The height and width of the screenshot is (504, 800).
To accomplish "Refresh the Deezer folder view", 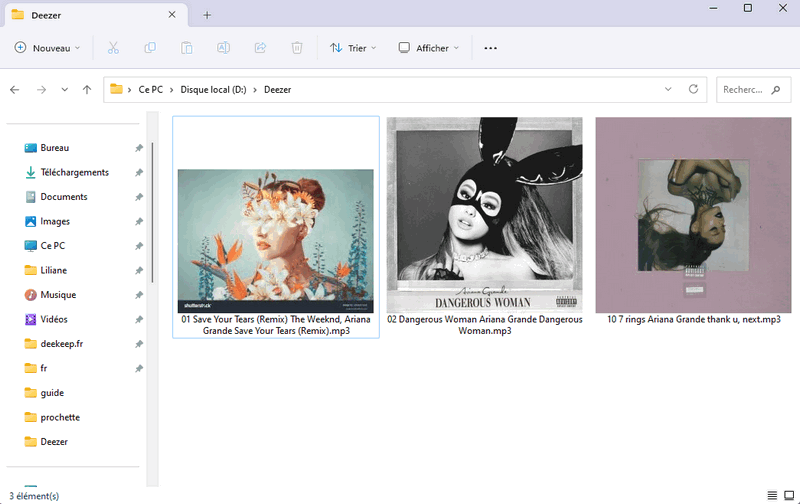I will tap(693, 89).
